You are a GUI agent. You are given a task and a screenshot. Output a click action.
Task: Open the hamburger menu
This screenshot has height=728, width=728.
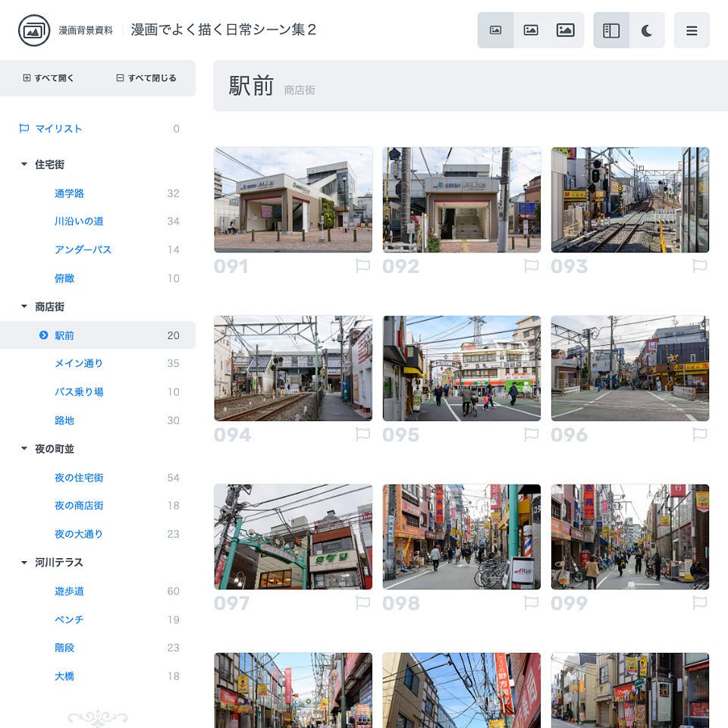click(692, 30)
